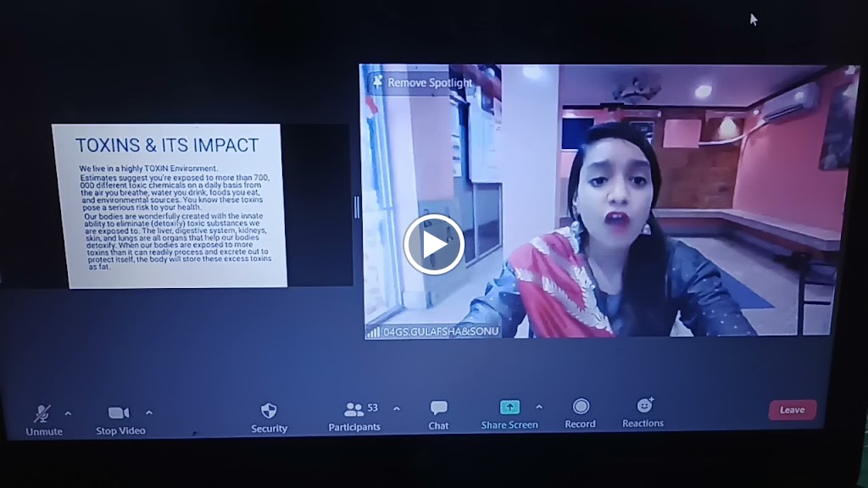
Task: Expand arrow next to Participants
Action: 397,409
